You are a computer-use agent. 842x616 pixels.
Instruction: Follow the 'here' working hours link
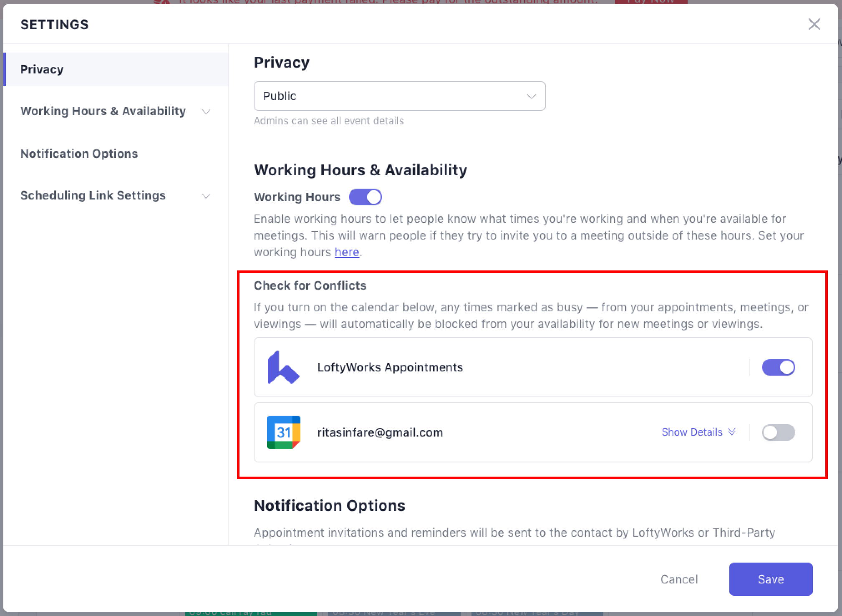[347, 252]
